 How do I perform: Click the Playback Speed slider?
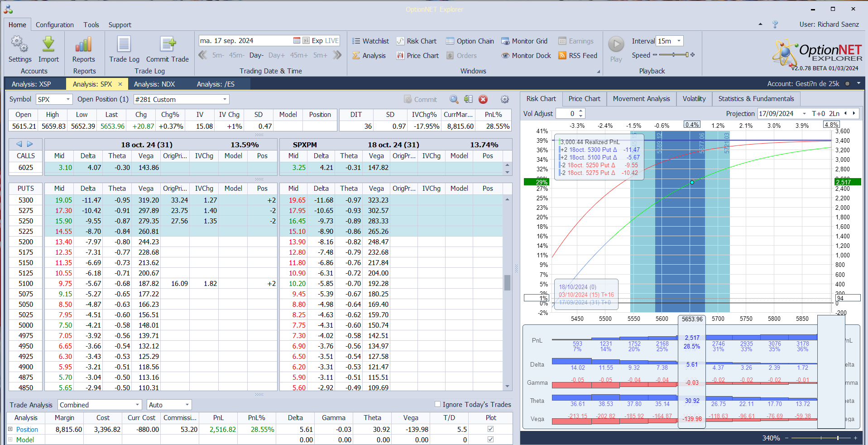click(674, 55)
